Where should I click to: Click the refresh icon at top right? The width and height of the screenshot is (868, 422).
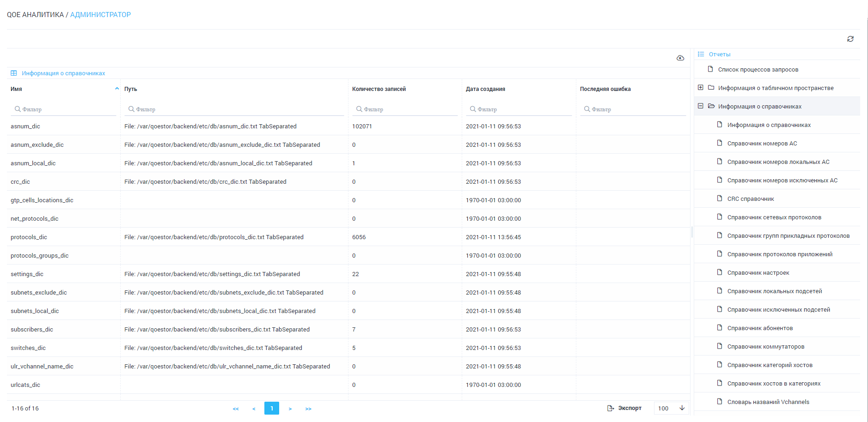[x=850, y=39]
